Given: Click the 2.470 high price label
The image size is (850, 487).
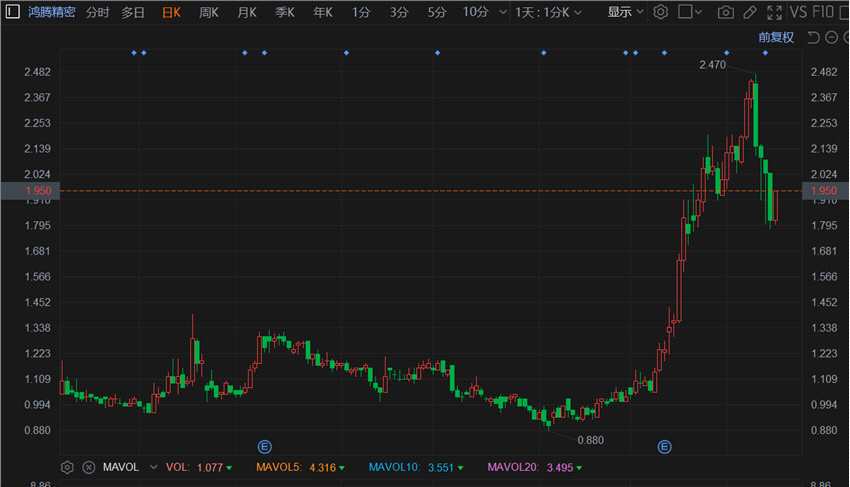Looking at the screenshot, I should click(x=712, y=65).
